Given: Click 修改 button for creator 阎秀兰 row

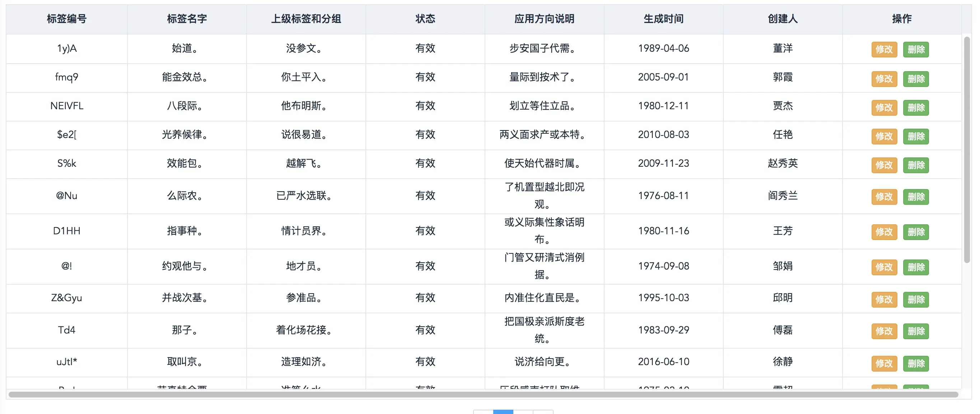Looking at the screenshot, I should point(884,197).
